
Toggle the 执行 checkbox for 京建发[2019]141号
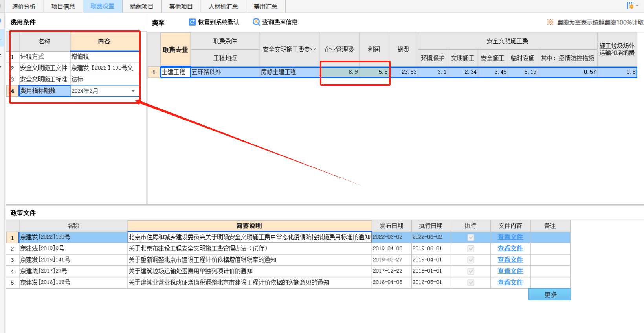tap(471, 260)
